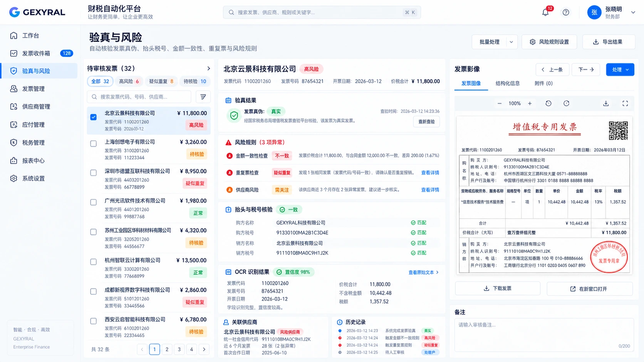Image resolution: width=644 pixels, height=362 pixels.
Task: Rotate invoice image counterclockwise
Action: coord(548,103)
